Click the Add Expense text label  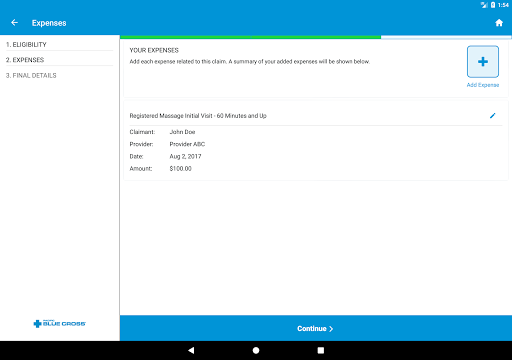point(483,85)
